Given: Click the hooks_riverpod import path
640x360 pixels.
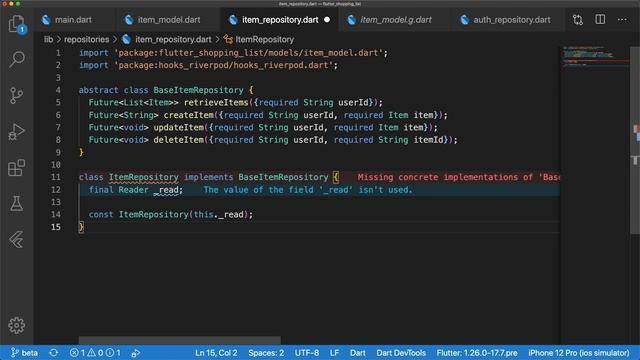Looking at the screenshot, I should tap(224, 65).
